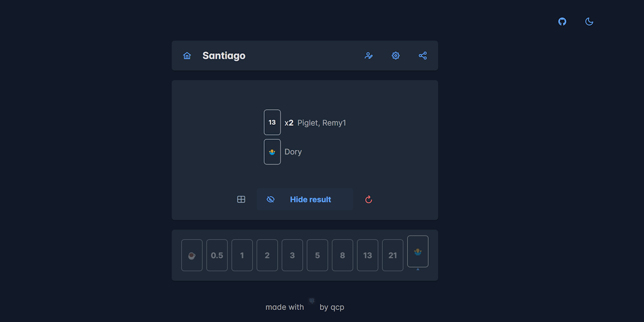This screenshot has width=644, height=322.
Task: Toggle dark mode with the moon icon
Action: [x=589, y=22]
